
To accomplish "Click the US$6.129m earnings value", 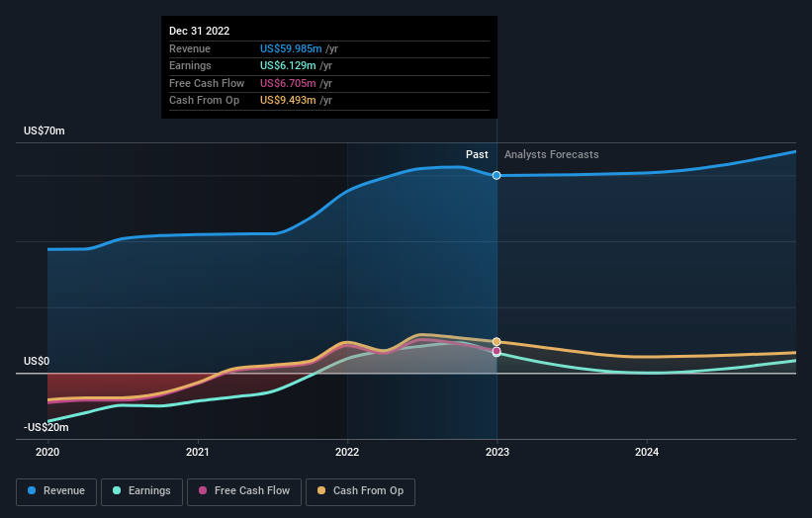I will [x=288, y=65].
